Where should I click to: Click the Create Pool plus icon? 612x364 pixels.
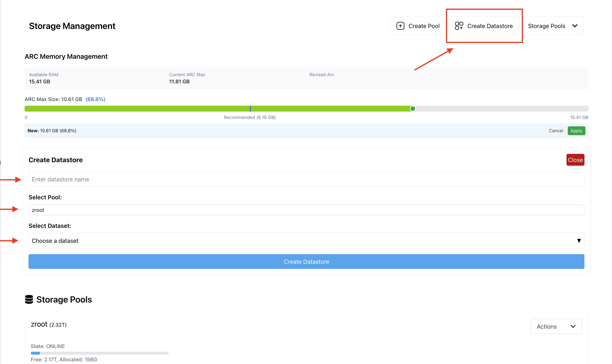(x=400, y=26)
